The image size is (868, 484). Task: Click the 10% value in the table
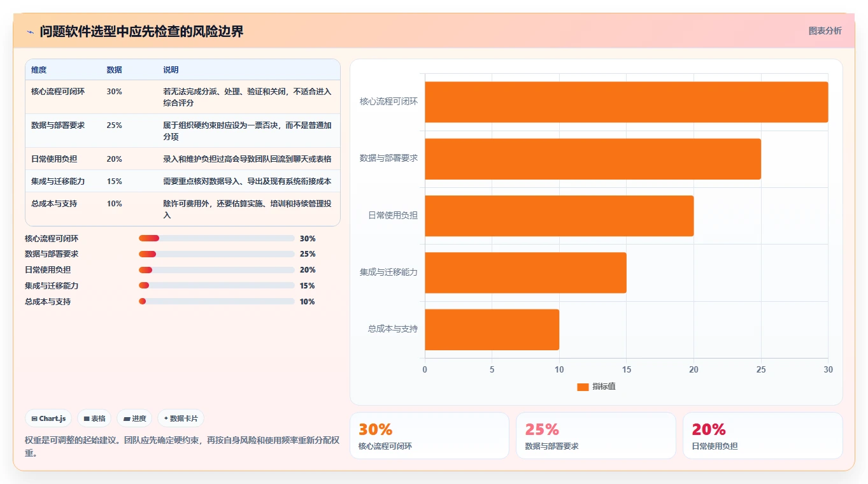115,204
